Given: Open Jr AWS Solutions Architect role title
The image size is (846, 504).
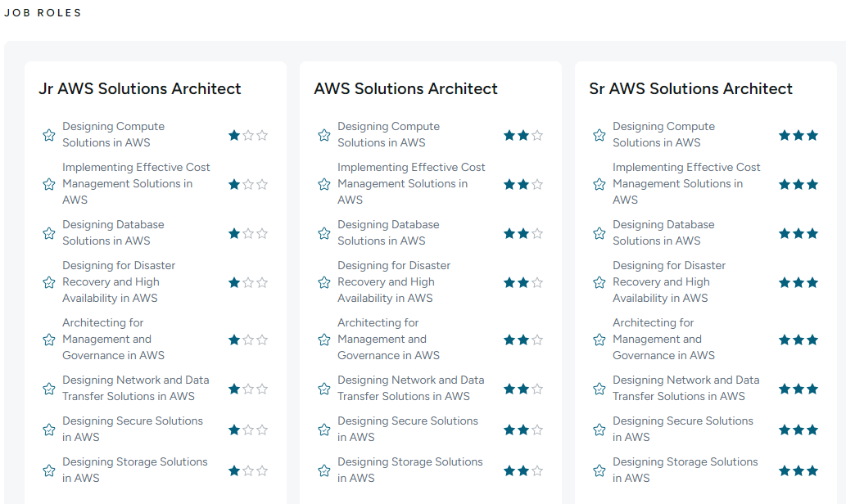Looking at the screenshot, I should tap(140, 88).
